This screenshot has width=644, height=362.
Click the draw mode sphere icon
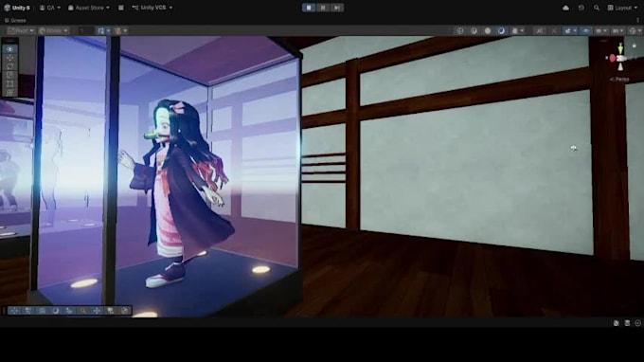(x=460, y=31)
